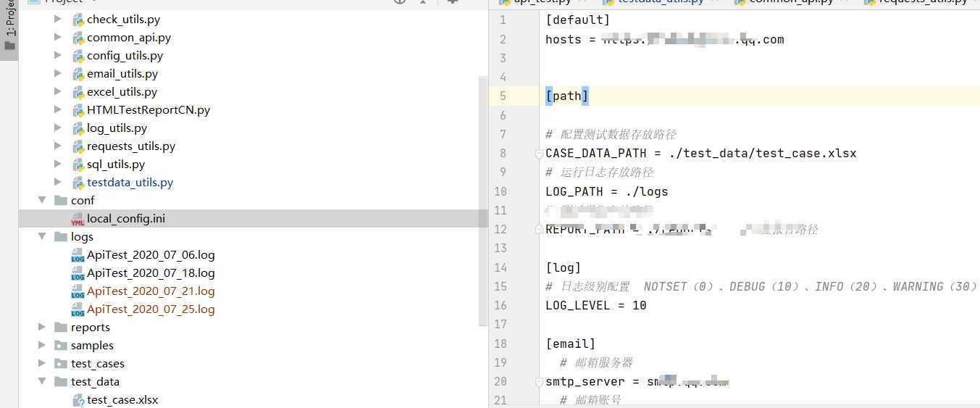Click line number 17 in the gutter
The width and height of the screenshot is (980, 408).
pyautogui.click(x=501, y=324)
